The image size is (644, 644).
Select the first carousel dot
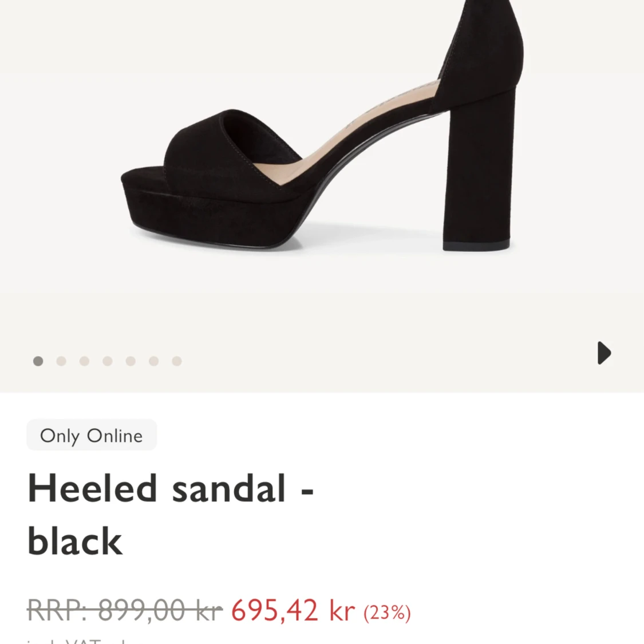[x=38, y=361]
